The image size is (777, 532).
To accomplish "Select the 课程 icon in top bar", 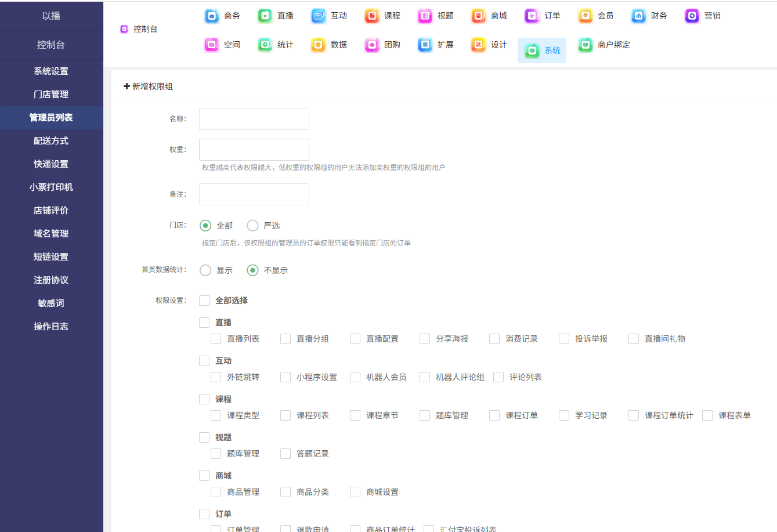I will tap(372, 16).
